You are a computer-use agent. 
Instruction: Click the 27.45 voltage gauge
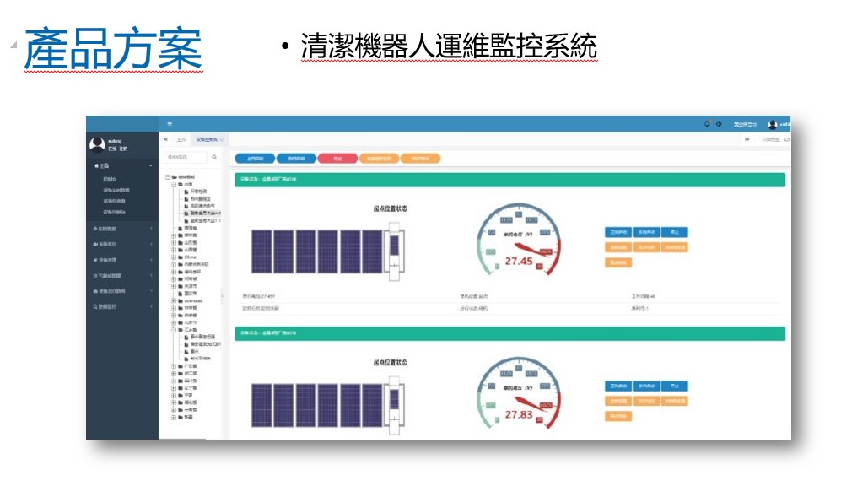518,244
